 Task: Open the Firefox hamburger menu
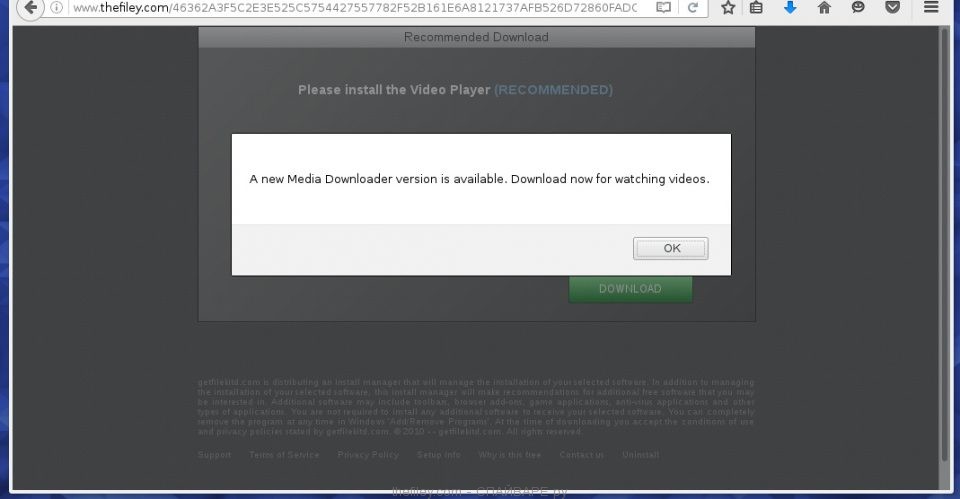click(x=932, y=8)
